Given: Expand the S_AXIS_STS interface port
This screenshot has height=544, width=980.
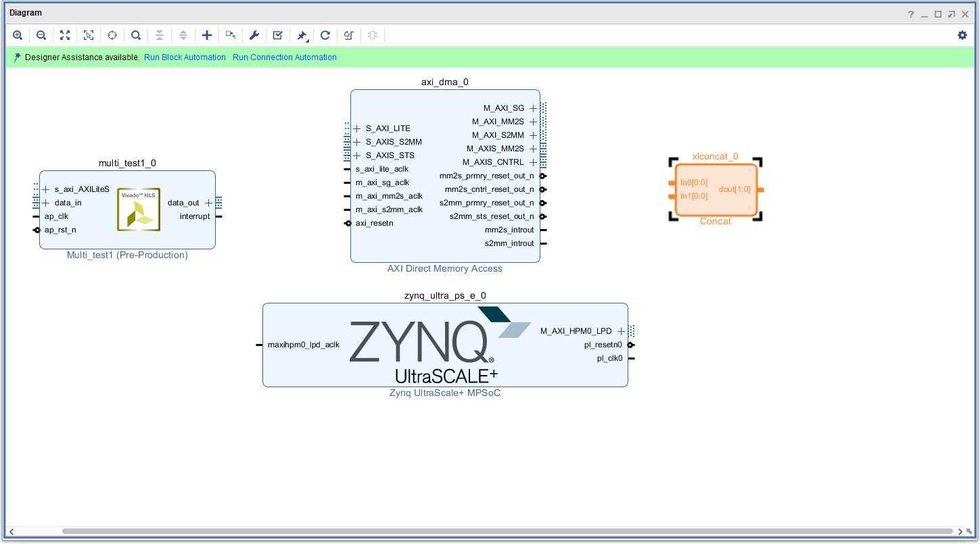Looking at the screenshot, I should (356, 155).
